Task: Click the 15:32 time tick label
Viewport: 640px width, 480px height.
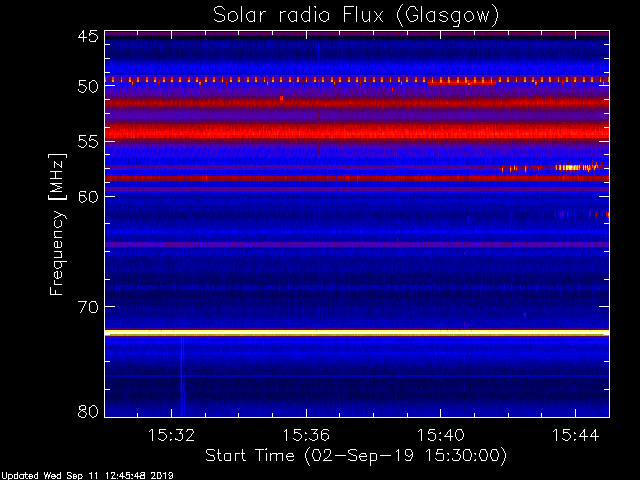Action: pyautogui.click(x=171, y=435)
